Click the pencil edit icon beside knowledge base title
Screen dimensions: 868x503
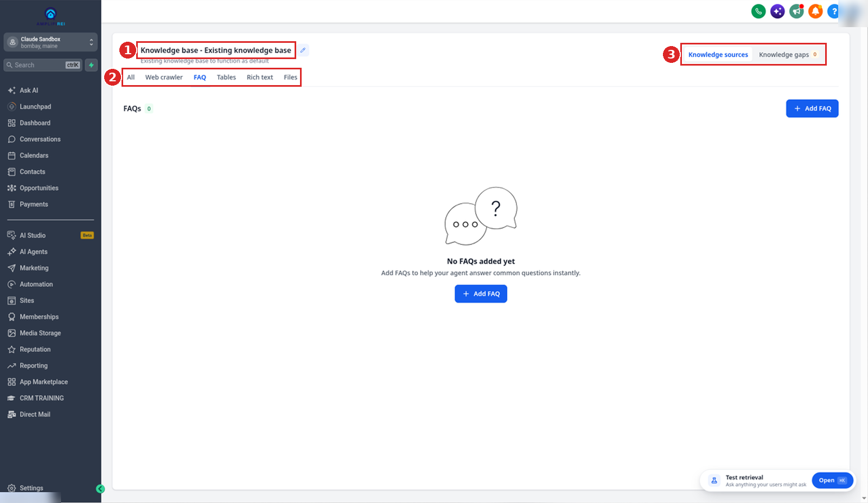(303, 50)
